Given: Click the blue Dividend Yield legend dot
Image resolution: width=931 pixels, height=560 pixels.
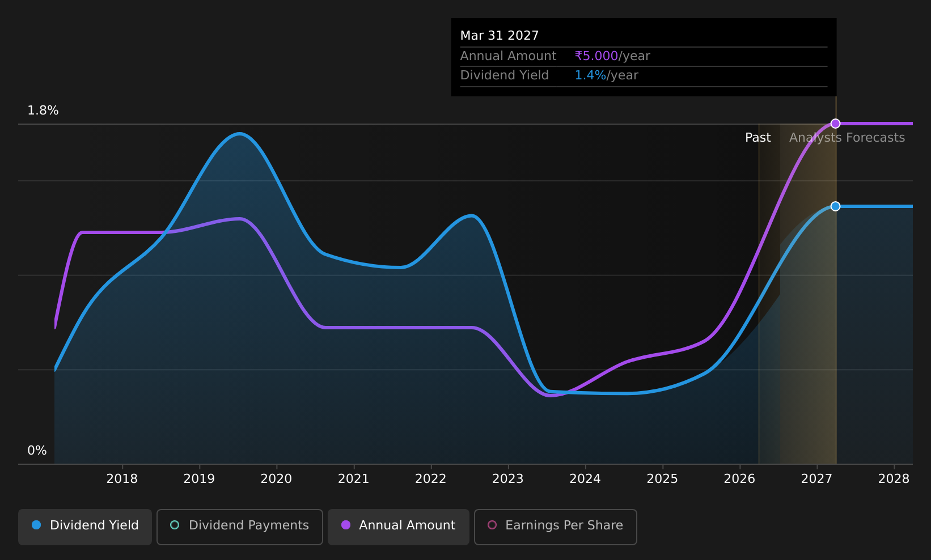Looking at the screenshot, I should pyautogui.click(x=36, y=525).
